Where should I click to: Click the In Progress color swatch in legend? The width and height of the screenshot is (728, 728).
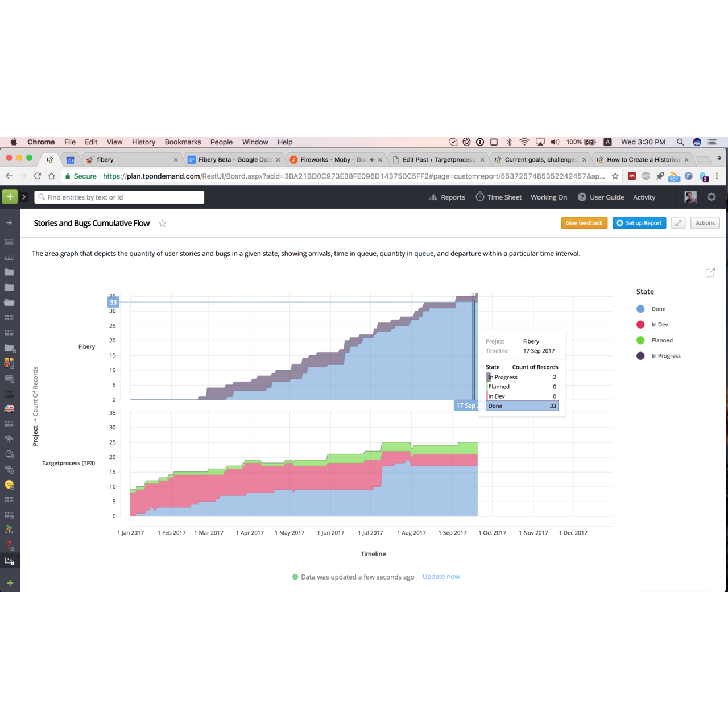[640, 356]
